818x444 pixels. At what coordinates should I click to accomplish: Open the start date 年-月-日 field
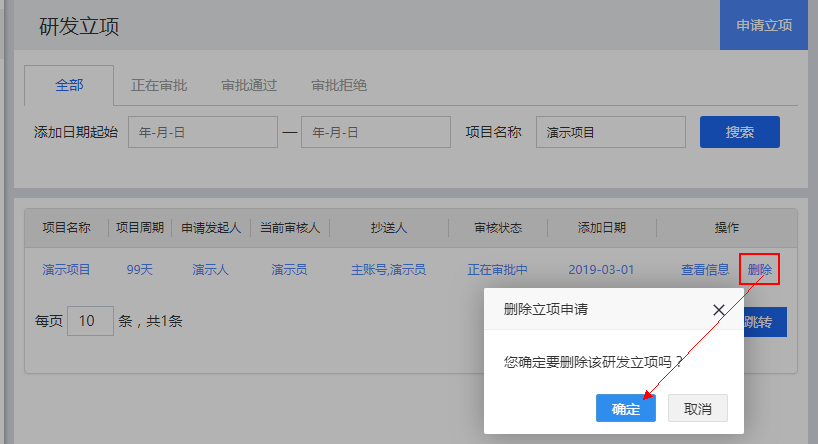pyautogui.click(x=203, y=132)
